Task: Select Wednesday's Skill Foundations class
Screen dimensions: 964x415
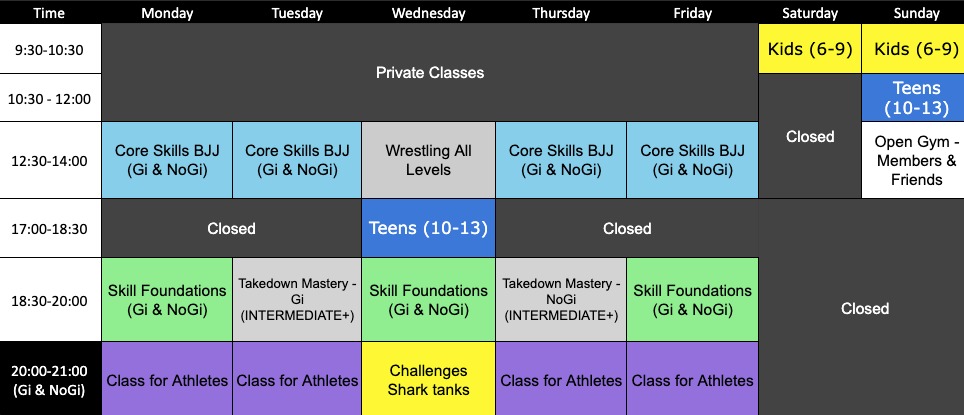Action: (x=428, y=299)
